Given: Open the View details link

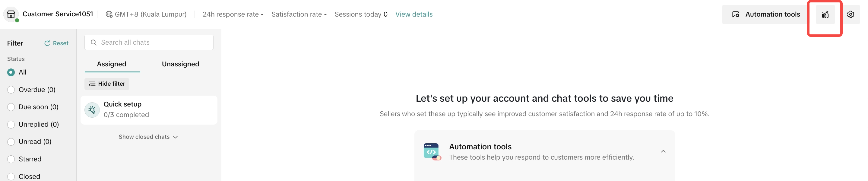Looking at the screenshot, I should 414,14.
